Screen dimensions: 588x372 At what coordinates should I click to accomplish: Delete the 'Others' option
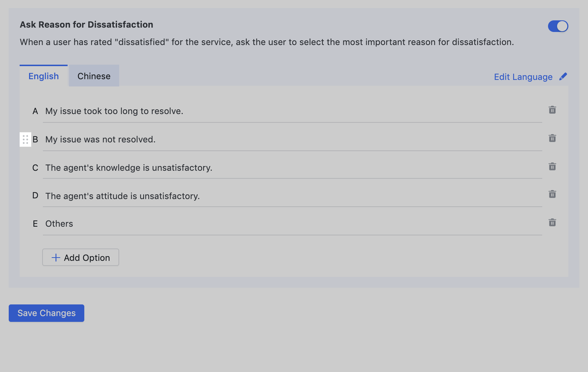(552, 223)
